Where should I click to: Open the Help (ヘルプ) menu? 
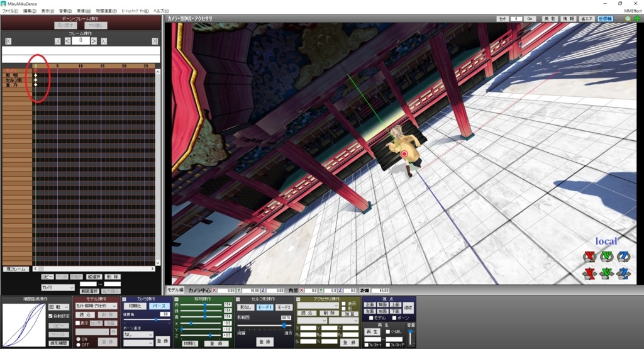point(161,11)
